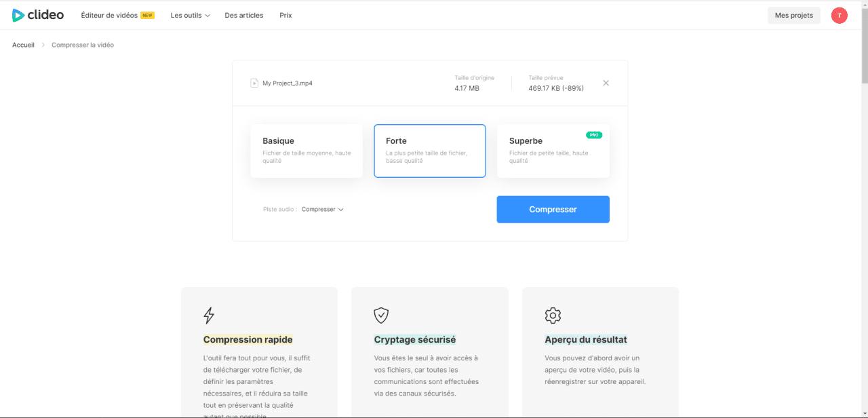Open Mes projets

click(x=793, y=15)
